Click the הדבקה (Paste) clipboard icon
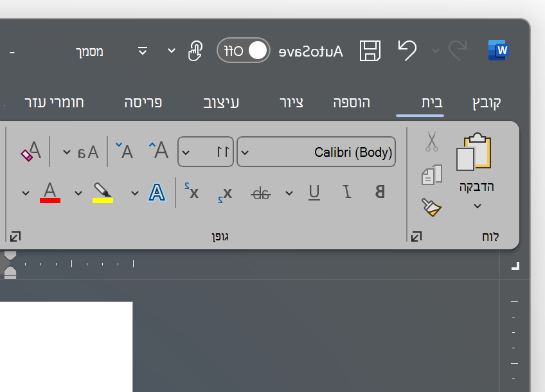Screen dimensions: 545x392 474,152
